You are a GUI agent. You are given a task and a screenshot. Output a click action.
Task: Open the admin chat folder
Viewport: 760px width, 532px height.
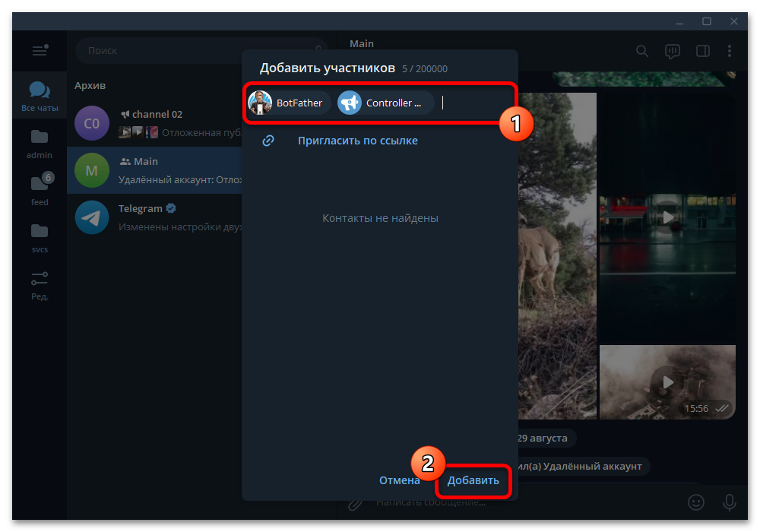40,144
